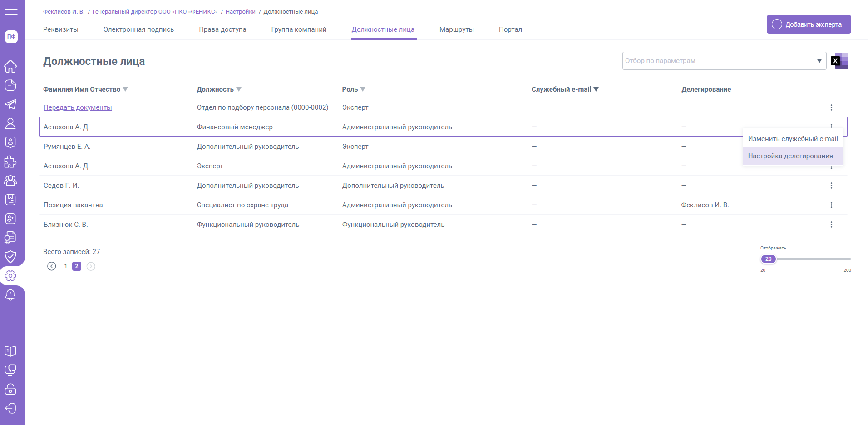Viewport: 868px width, 425px height.
Task: Switch to the Маршруты tab
Action: [x=457, y=29]
